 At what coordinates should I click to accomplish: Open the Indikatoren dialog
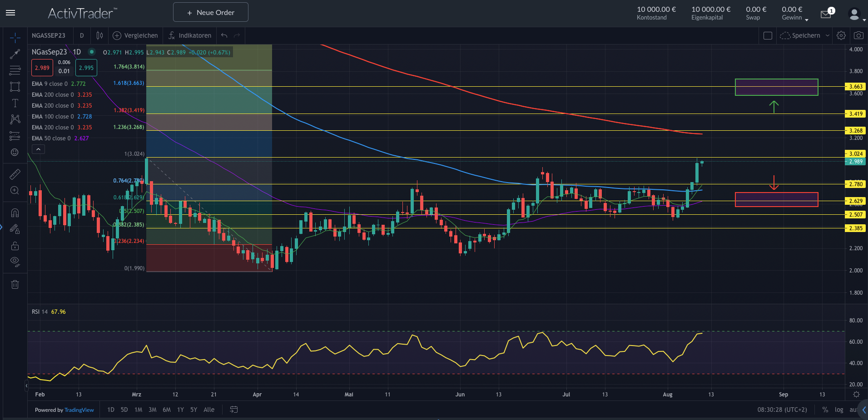pyautogui.click(x=190, y=35)
